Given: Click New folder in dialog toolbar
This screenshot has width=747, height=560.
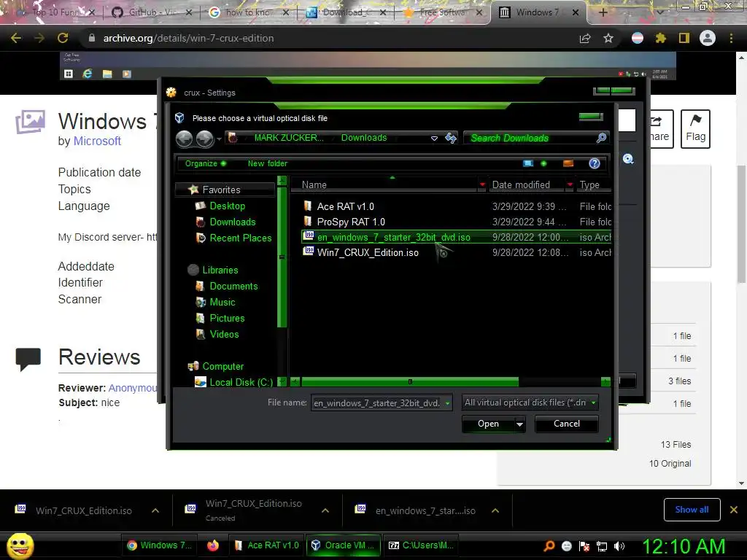Looking at the screenshot, I should [267, 163].
